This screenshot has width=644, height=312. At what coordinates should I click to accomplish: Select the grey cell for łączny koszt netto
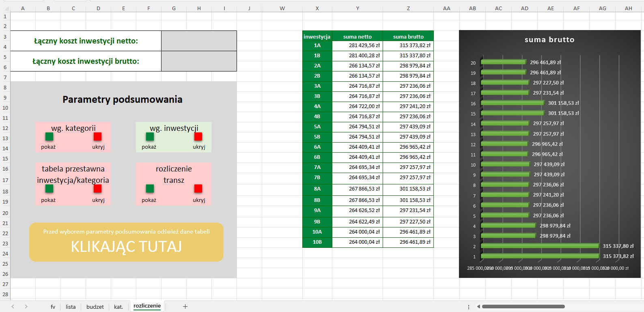tap(199, 41)
